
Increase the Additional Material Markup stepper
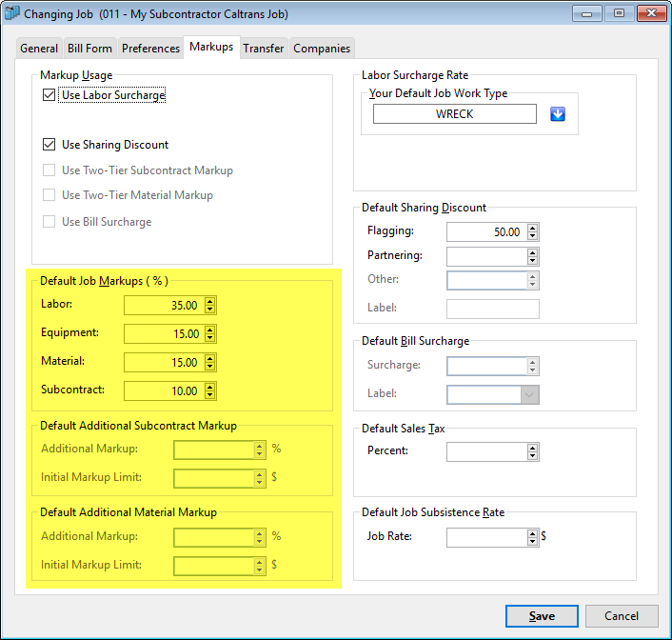pos(259,533)
